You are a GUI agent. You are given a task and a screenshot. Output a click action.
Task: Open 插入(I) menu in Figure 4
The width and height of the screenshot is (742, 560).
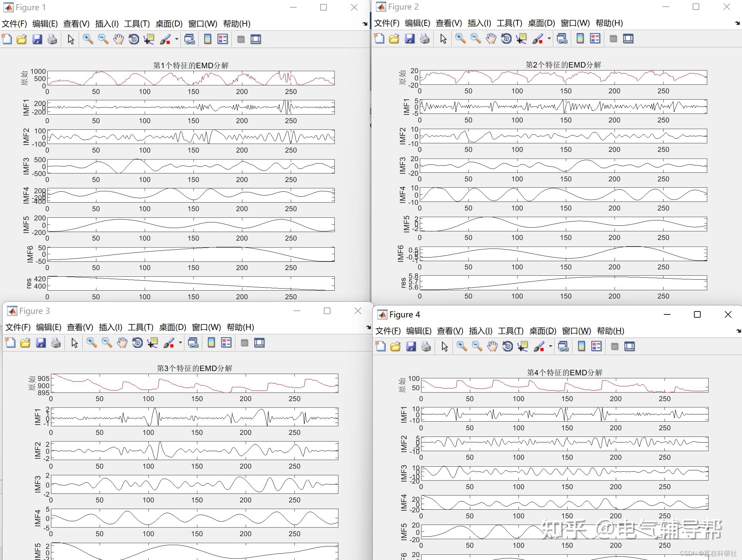point(480,331)
